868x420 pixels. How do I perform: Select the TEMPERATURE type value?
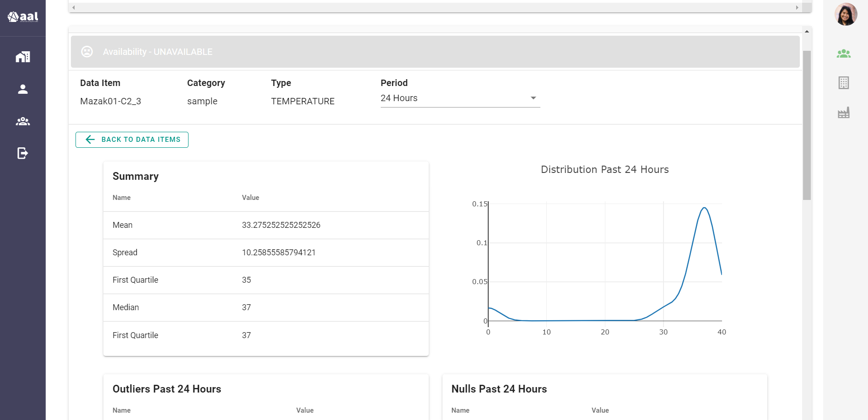coord(302,101)
